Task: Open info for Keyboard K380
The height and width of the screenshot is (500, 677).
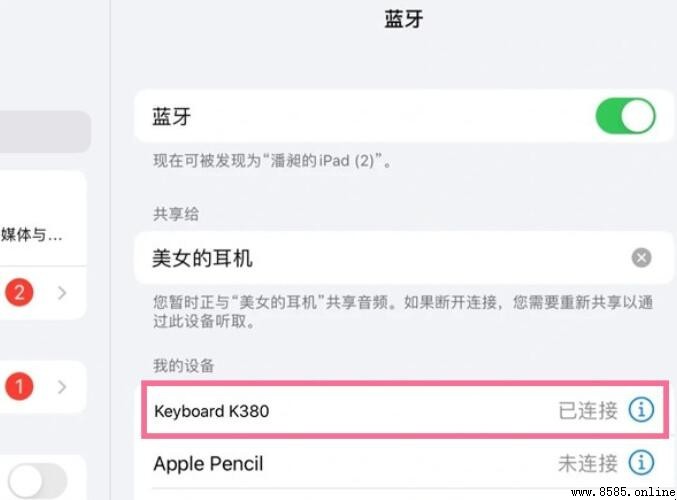Action: tap(641, 409)
